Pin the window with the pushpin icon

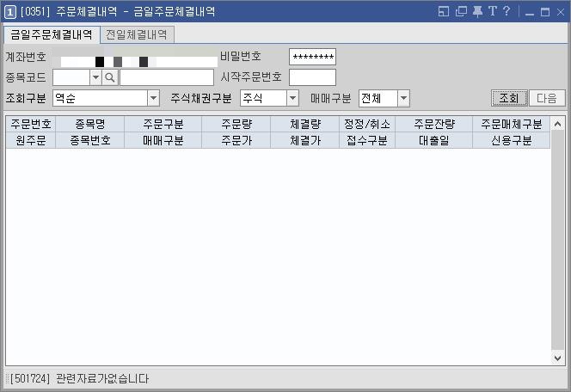click(477, 12)
